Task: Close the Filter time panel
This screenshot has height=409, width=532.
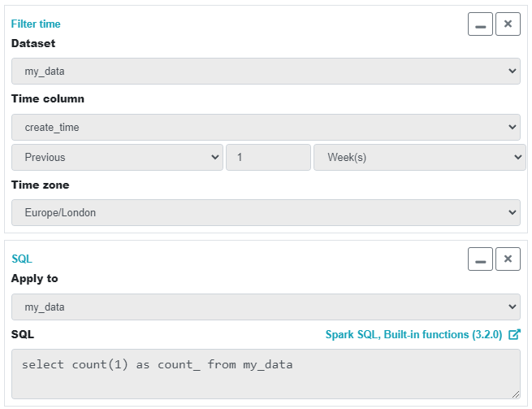Action: [508, 24]
